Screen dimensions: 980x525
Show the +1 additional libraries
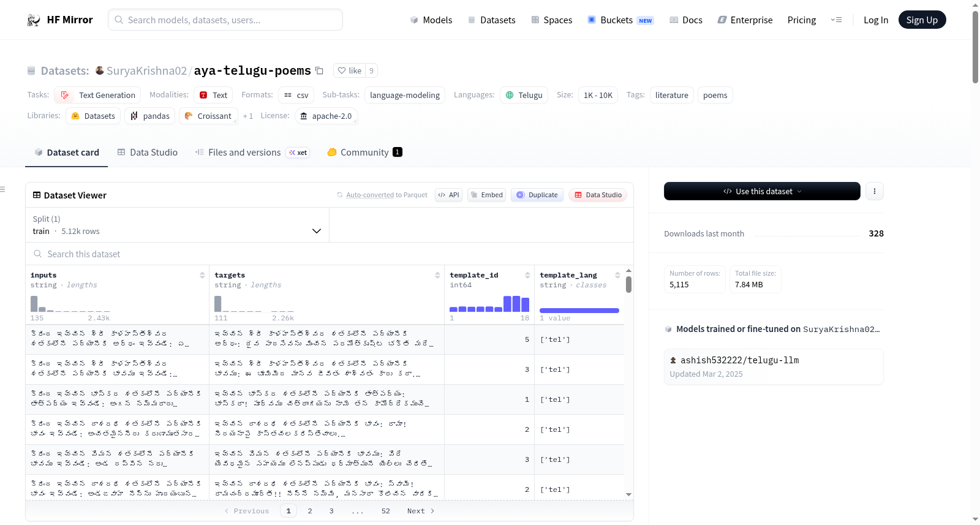pos(248,116)
